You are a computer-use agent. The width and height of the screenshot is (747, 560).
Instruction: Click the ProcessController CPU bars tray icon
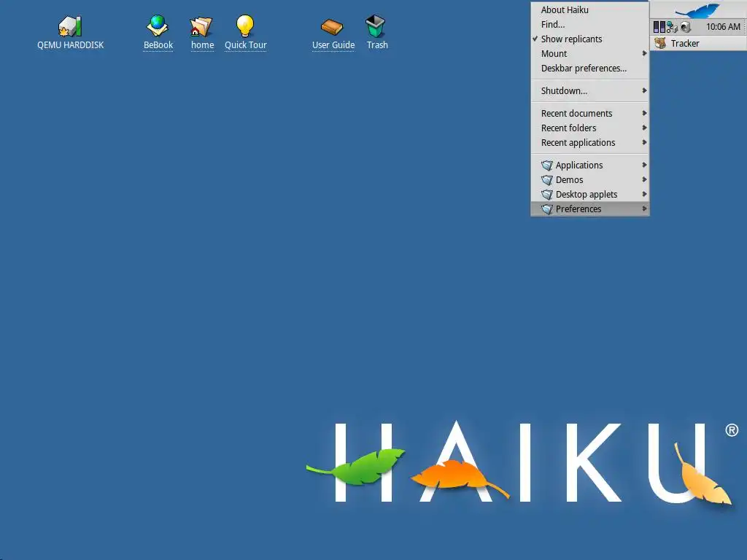(x=659, y=27)
